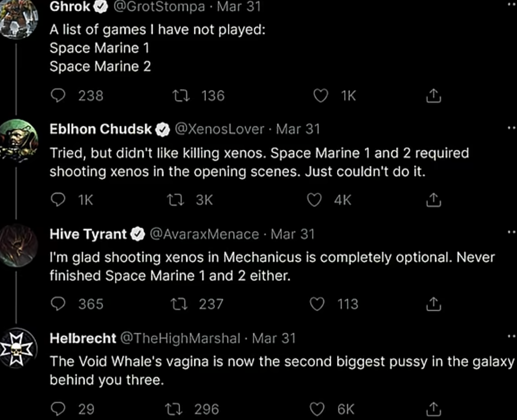Image resolution: width=517 pixels, height=420 pixels.
Task: Open the @XenosLover profile handle
Action: coord(220,129)
